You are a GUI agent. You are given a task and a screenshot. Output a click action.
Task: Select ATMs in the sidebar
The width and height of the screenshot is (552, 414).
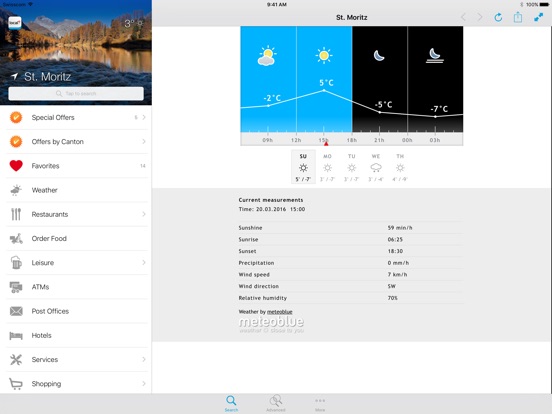tap(76, 287)
